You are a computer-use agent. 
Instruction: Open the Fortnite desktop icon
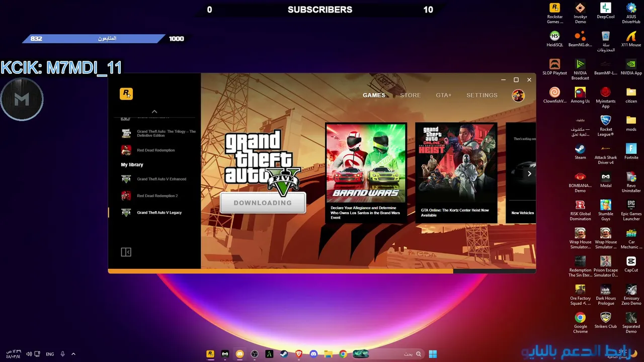pos(631,151)
